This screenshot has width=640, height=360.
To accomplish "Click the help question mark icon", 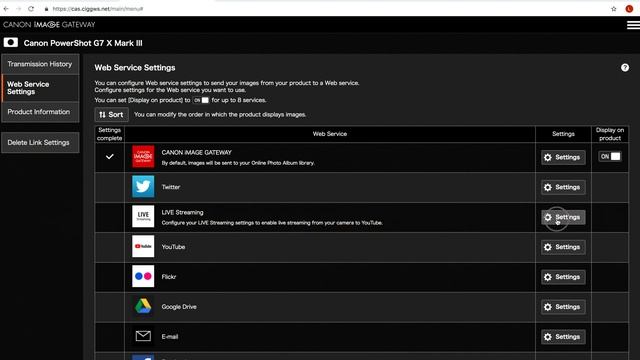I will [x=625, y=68].
